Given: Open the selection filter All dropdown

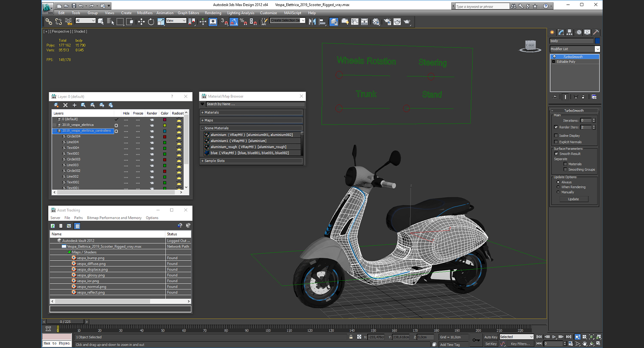Looking at the screenshot, I should coord(85,20).
